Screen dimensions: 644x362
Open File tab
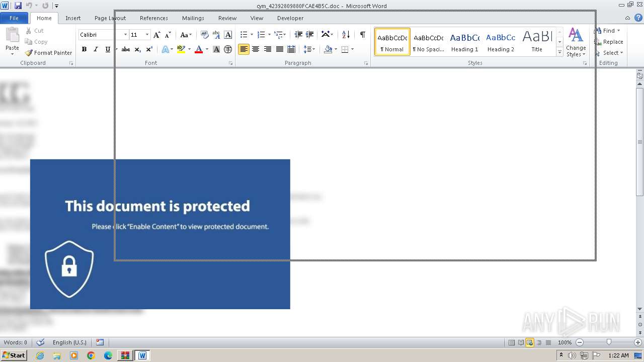14,18
